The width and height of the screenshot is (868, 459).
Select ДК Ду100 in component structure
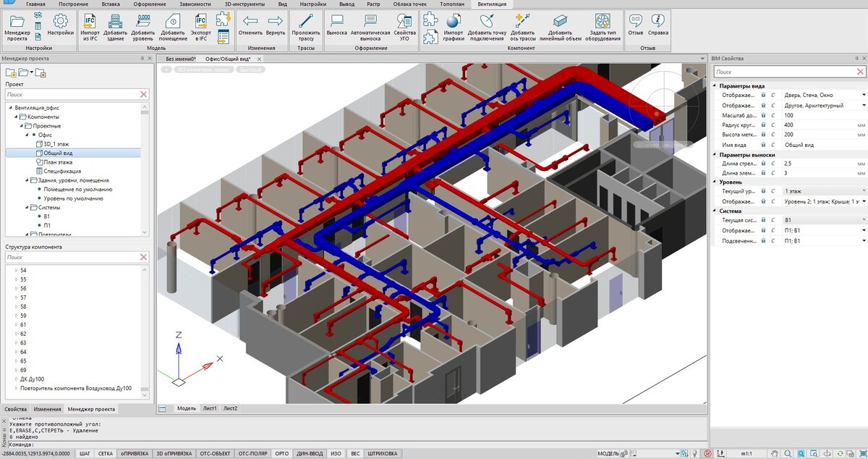(33, 379)
